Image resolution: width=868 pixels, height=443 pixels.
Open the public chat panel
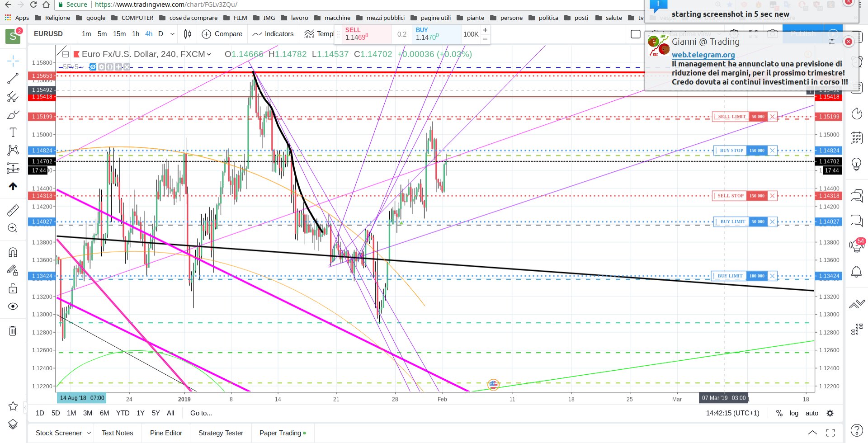(x=857, y=196)
